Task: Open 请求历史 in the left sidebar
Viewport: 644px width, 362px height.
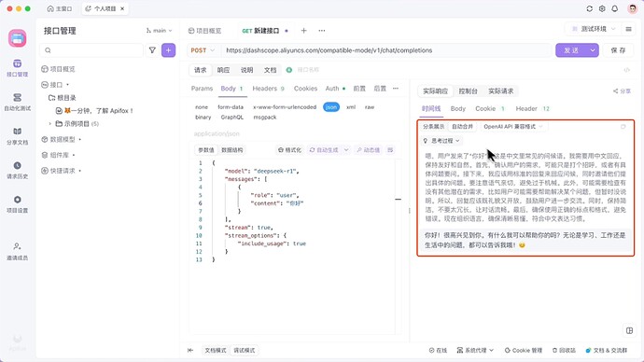Action: (17, 170)
